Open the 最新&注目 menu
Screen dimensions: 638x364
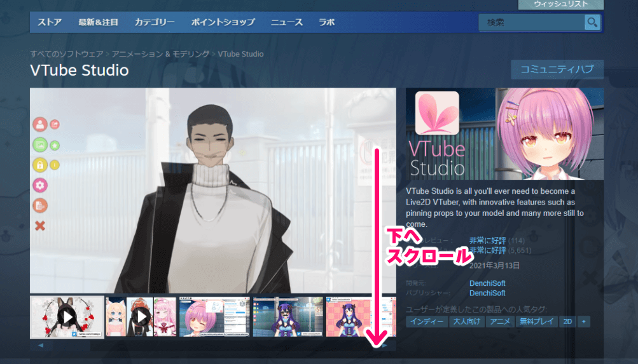tap(99, 22)
